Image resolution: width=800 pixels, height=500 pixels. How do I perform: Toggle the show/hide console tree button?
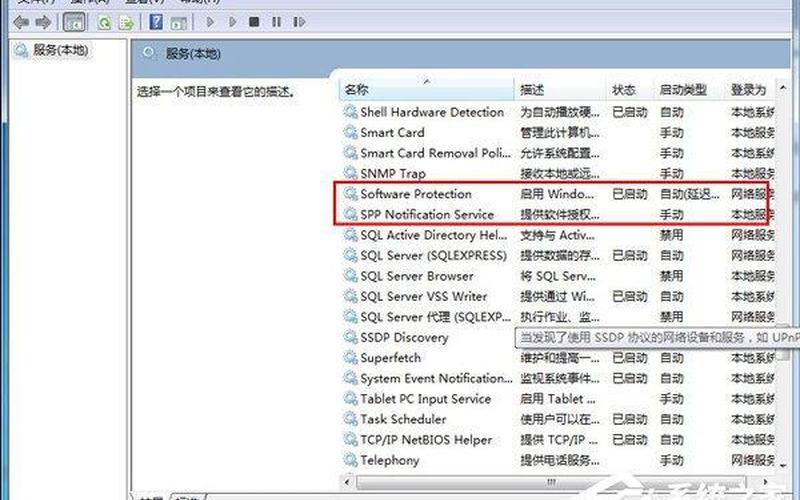(74, 22)
